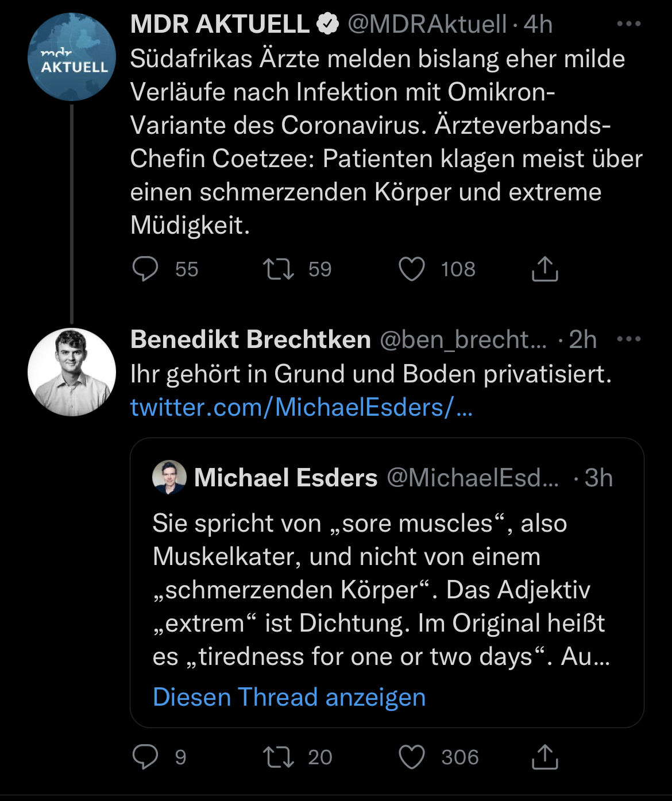Open more options for MDR AKTUELL tweet

pyautogui.click(x=628, y=24)
